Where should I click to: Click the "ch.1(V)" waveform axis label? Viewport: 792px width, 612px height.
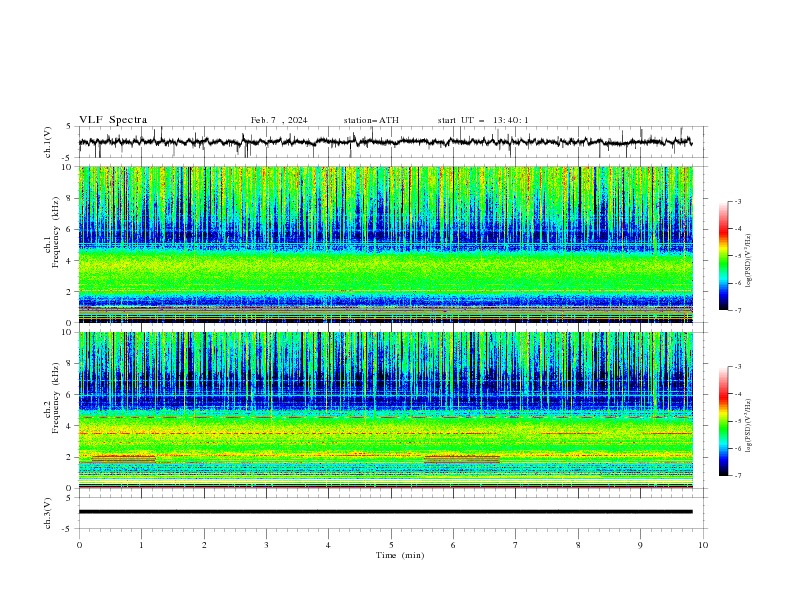pos(48,142)
